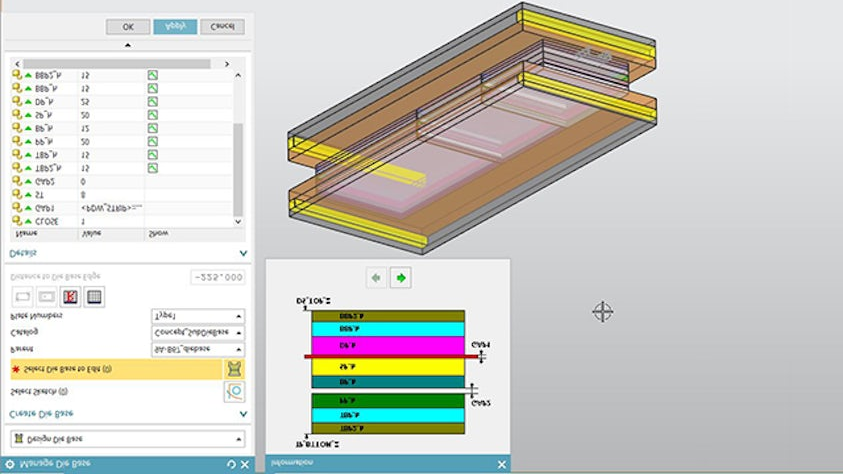This screenshot has height=474, width=843.
Task: Click the back arrow in Information panel
Action: (377, 278)
